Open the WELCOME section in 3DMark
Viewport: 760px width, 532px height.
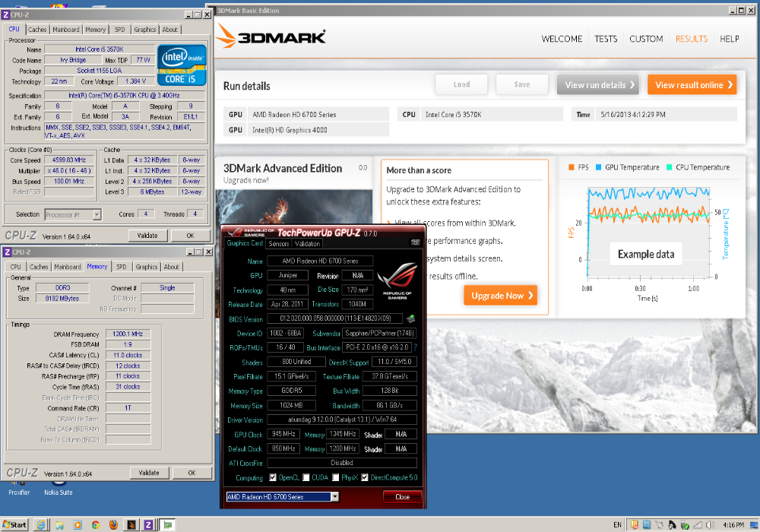tap(562, 39)
